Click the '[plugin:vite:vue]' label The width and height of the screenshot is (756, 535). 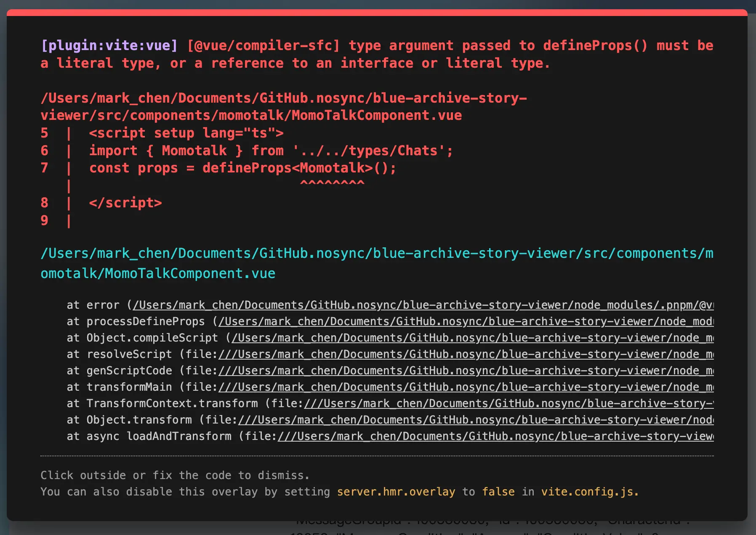coord(109,45)
